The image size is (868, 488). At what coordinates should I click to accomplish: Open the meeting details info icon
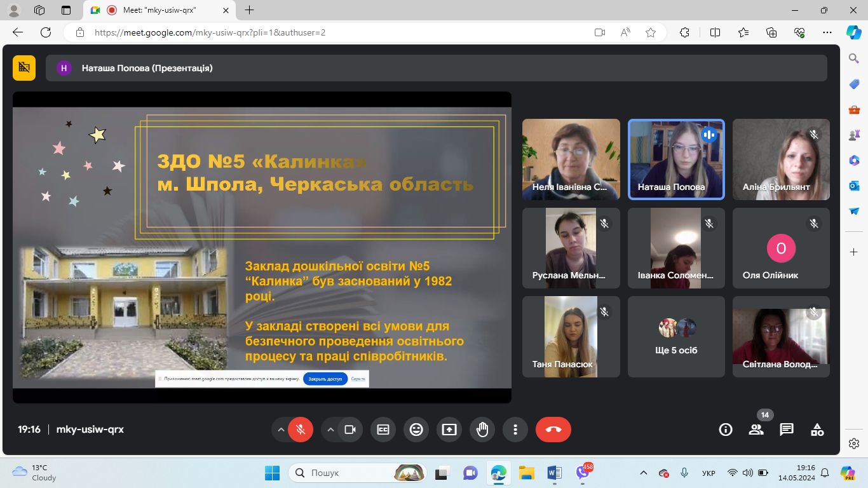click(x=726, y=430)
